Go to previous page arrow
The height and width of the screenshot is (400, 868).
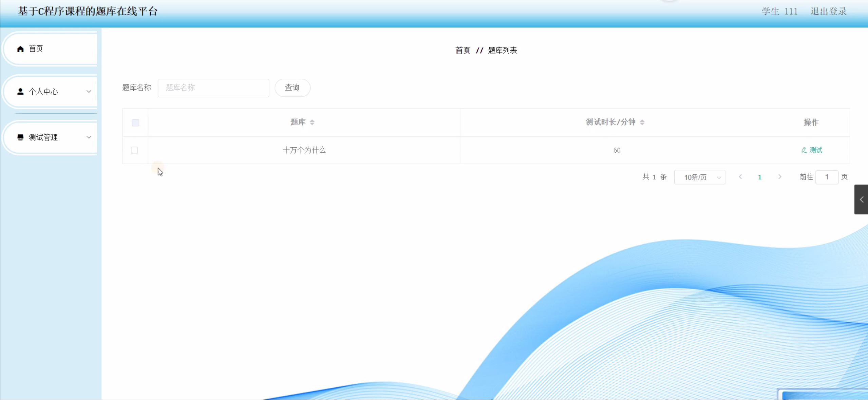740,177
